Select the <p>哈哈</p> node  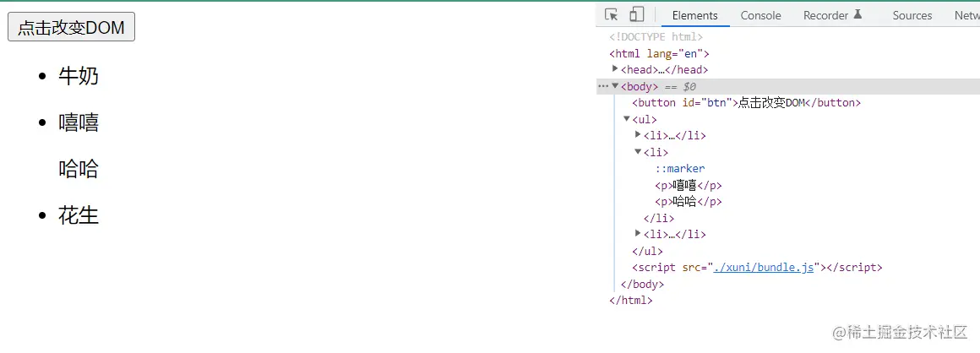tap(689, 202)
